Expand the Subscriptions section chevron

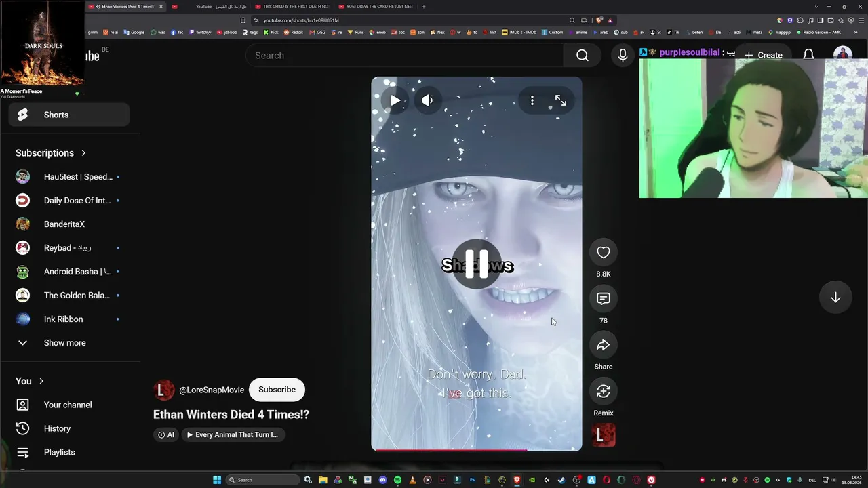click(x=83, y=153)
